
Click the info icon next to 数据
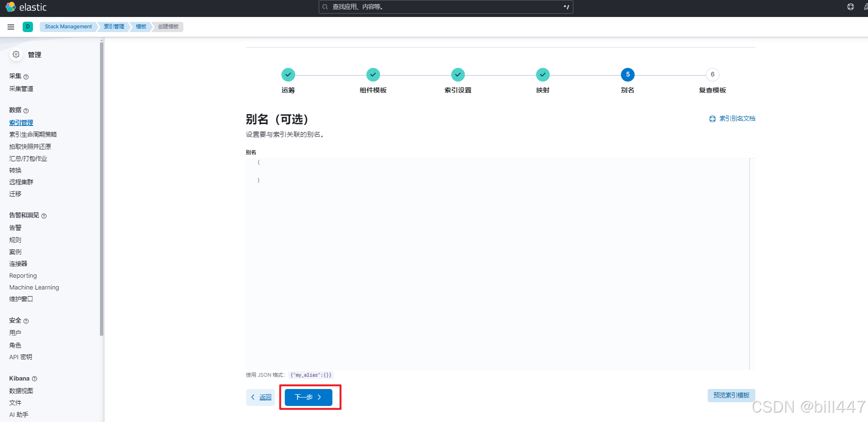pyautogui.click(x=26, y=111)
